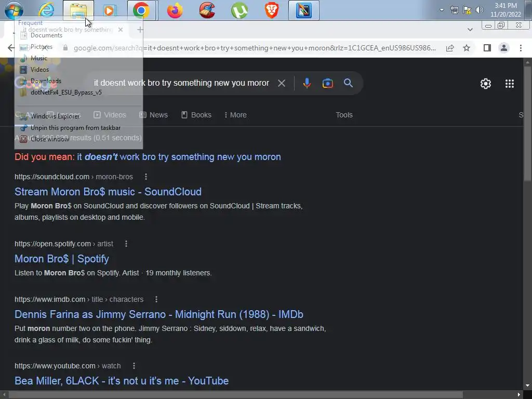The image size is (532, 399).
Task: Open Chrome profile avatar menu
Action: 504,48
